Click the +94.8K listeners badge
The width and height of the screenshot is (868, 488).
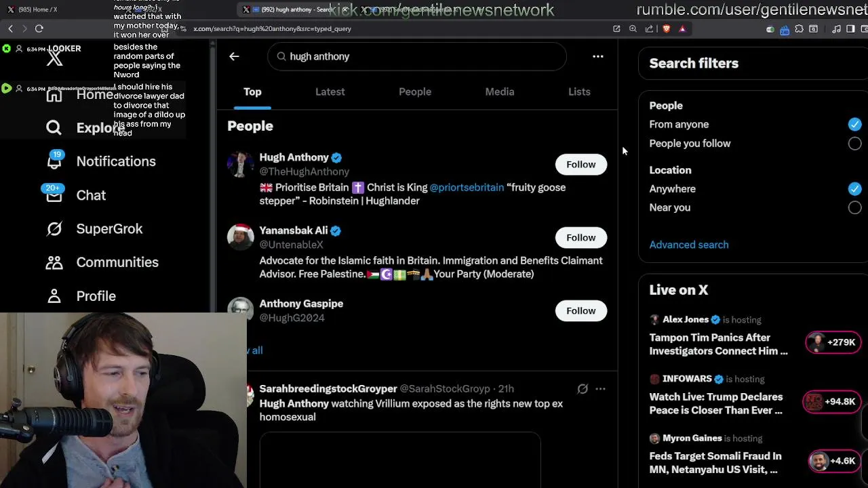pos(831,401)
